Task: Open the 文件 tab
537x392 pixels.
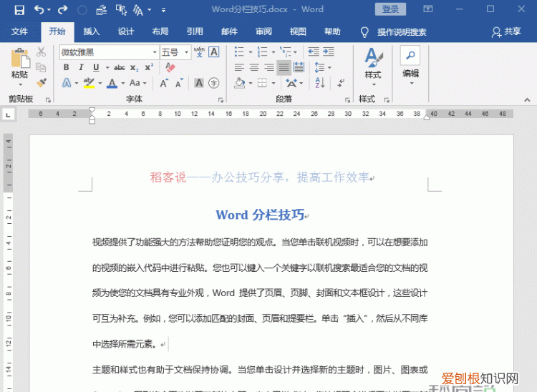Action: pos(19,31)
